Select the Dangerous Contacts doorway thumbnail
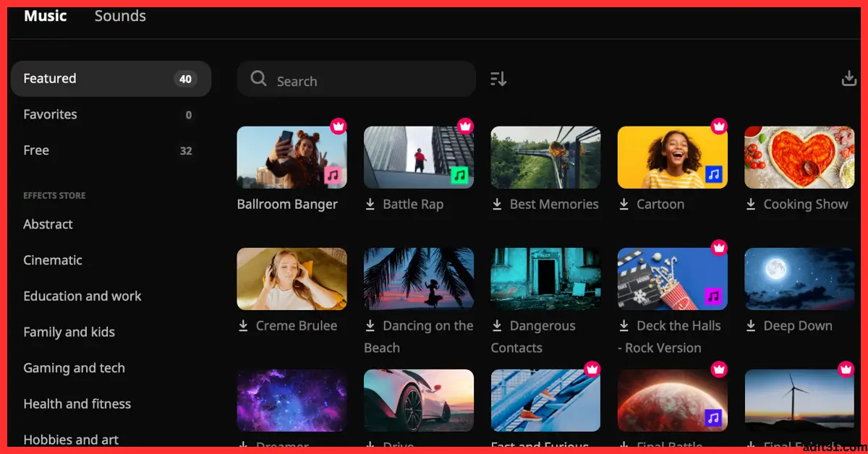 click(x=546, y=279)
